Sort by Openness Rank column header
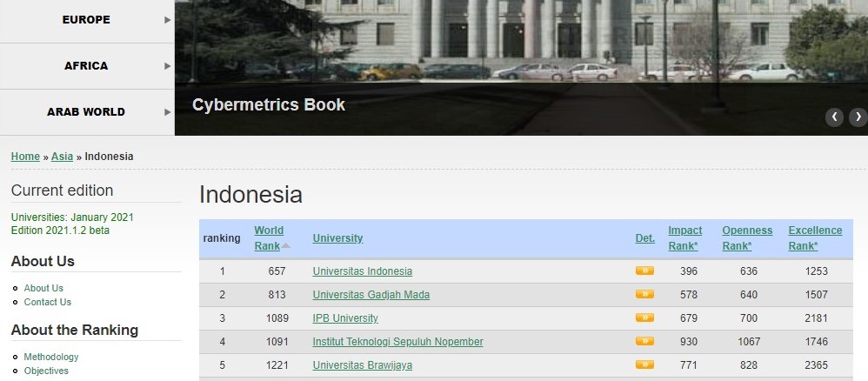The image size is (868, 381). 746,237
